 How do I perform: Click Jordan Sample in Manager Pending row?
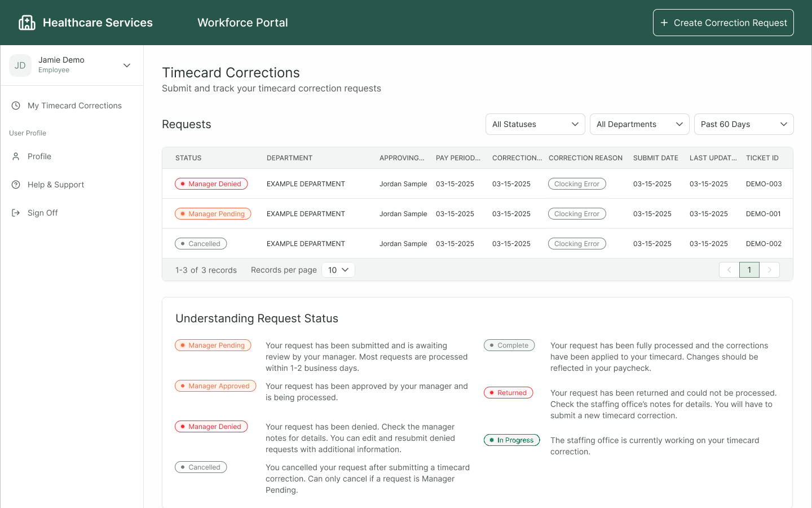point(403,214)
